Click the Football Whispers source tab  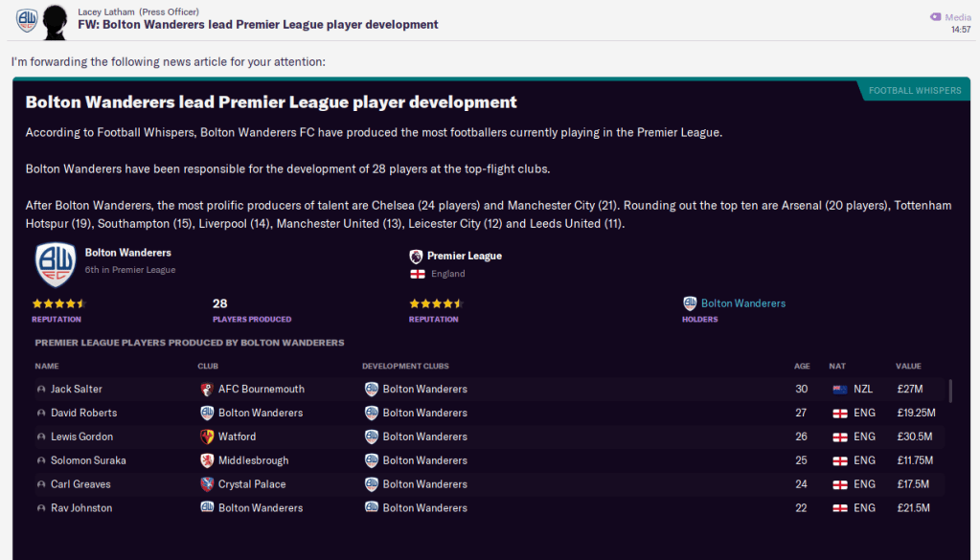click(915, 91)
